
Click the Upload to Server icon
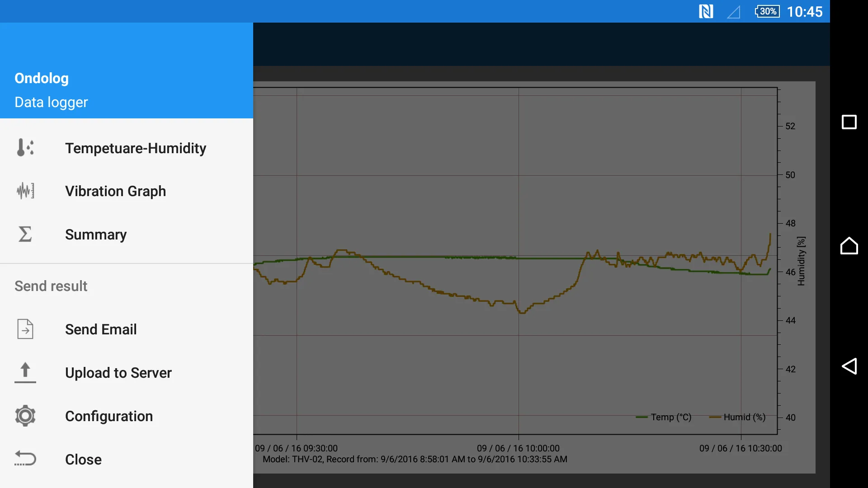pos(25,372)
